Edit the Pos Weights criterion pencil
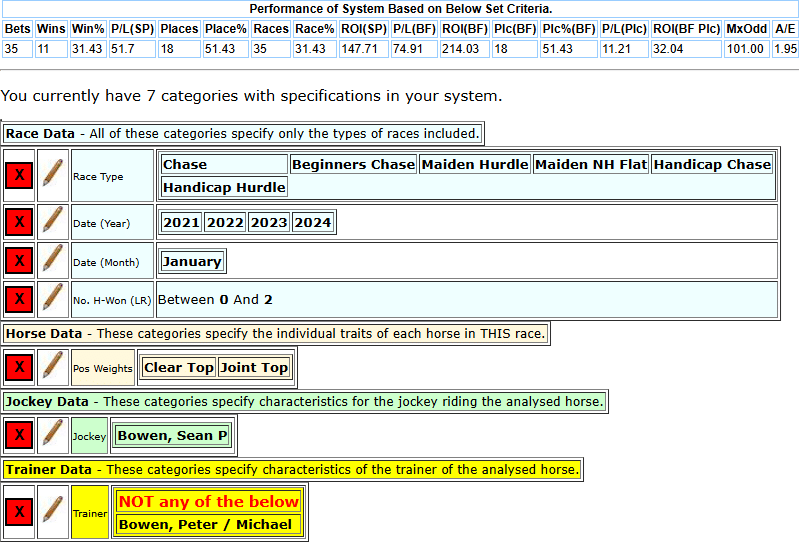799x543 pixels. [x=53, y=367]
